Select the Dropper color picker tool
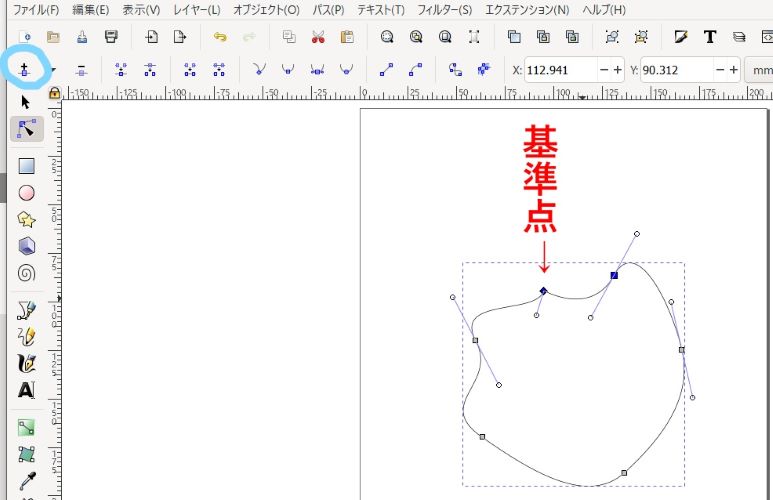 tap(27, 481)
